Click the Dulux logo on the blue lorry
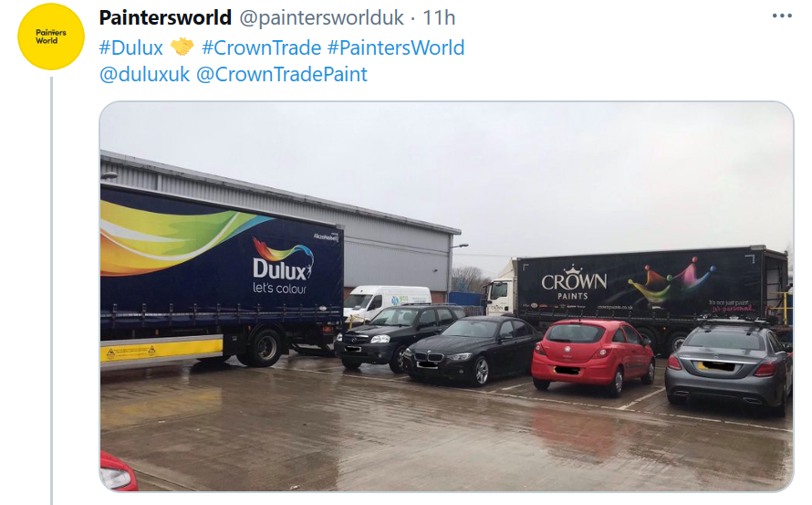Screen dimensions: 812x505 [x=282, y=266]
